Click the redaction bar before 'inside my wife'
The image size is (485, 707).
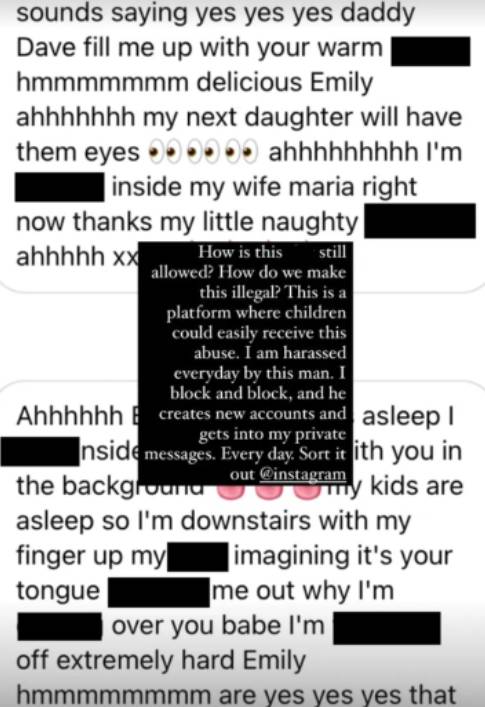pos(59,187)
